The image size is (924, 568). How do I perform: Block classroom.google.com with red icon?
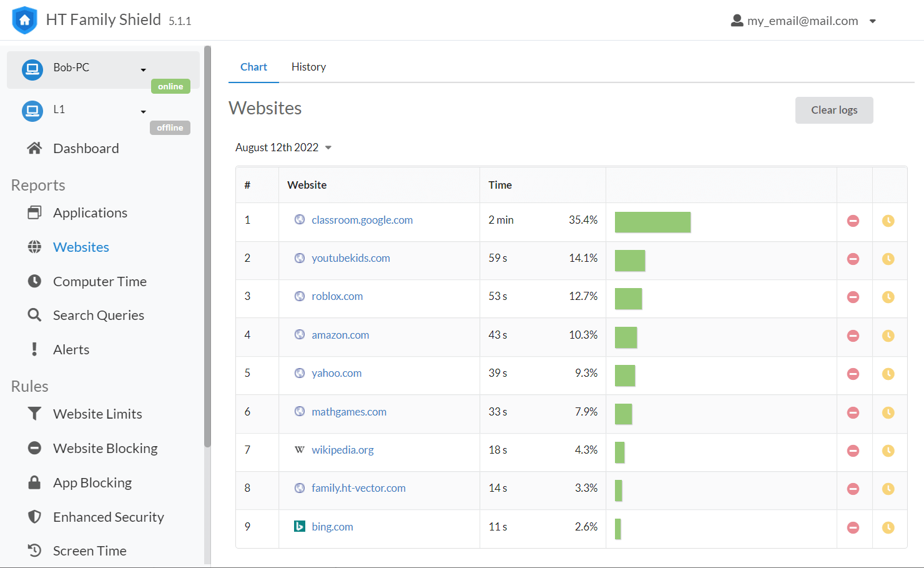pyautogui.click(x=853, y=221)
